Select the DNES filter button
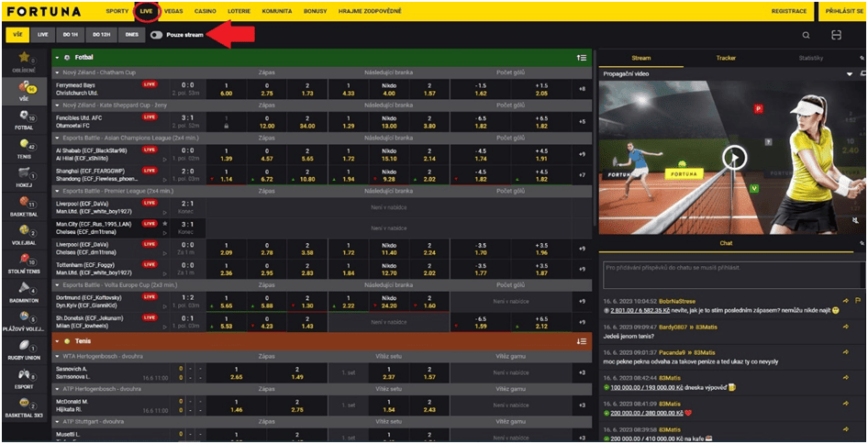 tap(132, 35)
